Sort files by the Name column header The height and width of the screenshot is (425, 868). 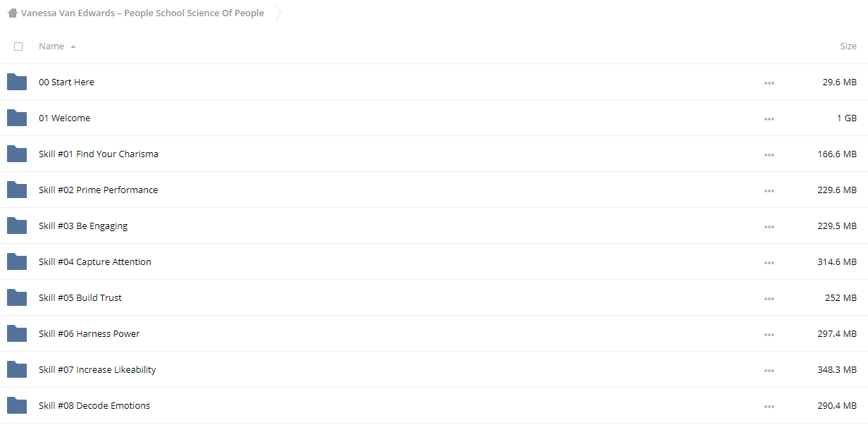[51, 46]
